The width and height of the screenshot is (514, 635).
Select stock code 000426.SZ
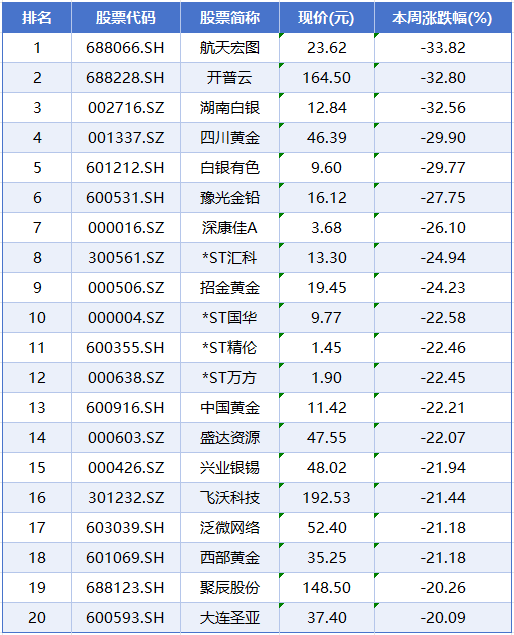[126, 467]
